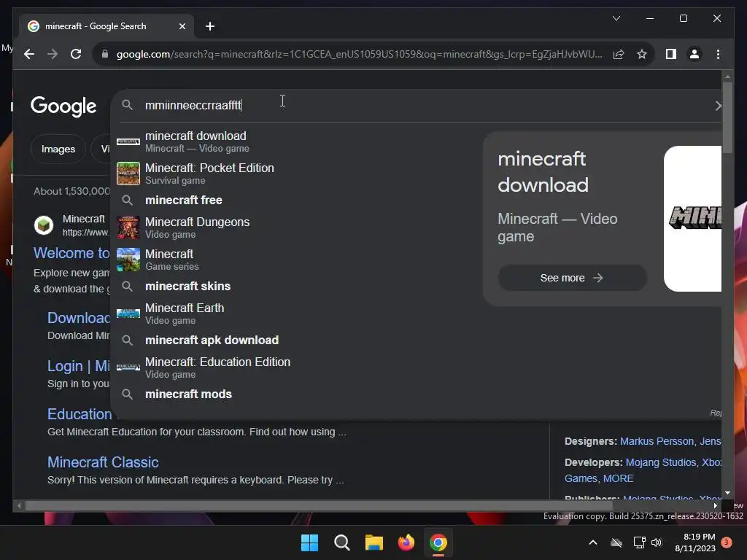Show hidden tray icons chevron

[593, 542]
